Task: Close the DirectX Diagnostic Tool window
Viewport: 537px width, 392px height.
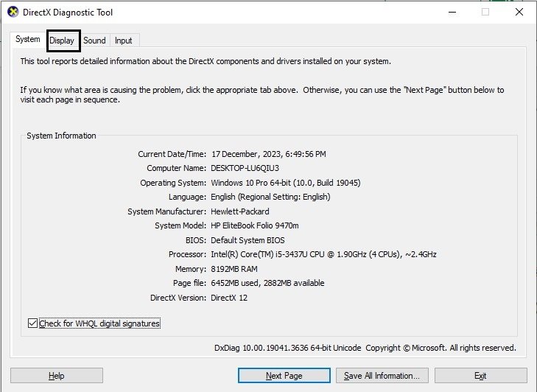Action: [519, 13]
